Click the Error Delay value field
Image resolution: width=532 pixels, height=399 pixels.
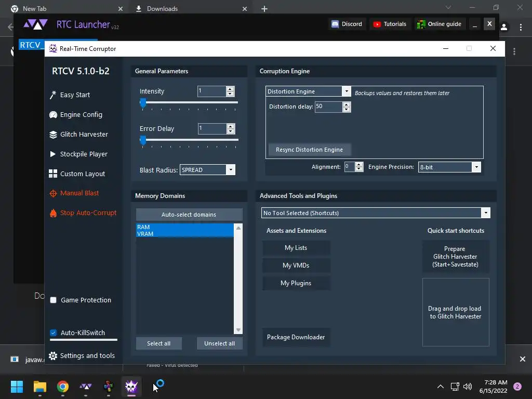click(x=212, y=129)
